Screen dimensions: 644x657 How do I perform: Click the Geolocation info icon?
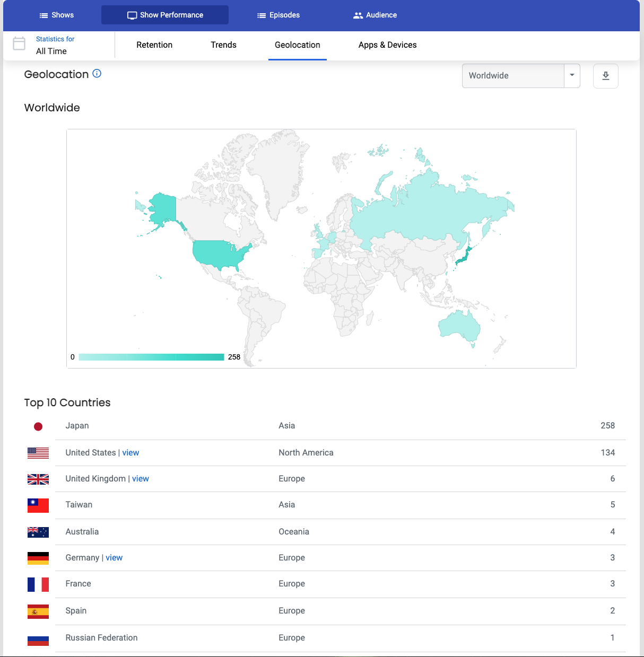pos(97,74)
